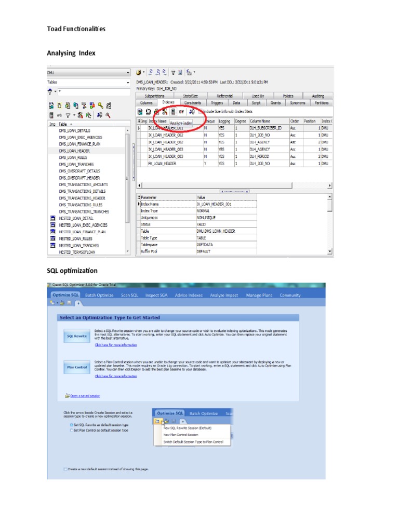The image size is (399, 532).
Task: Click the printer icon in Indexes toolbar
Action: tap(148, 112)
